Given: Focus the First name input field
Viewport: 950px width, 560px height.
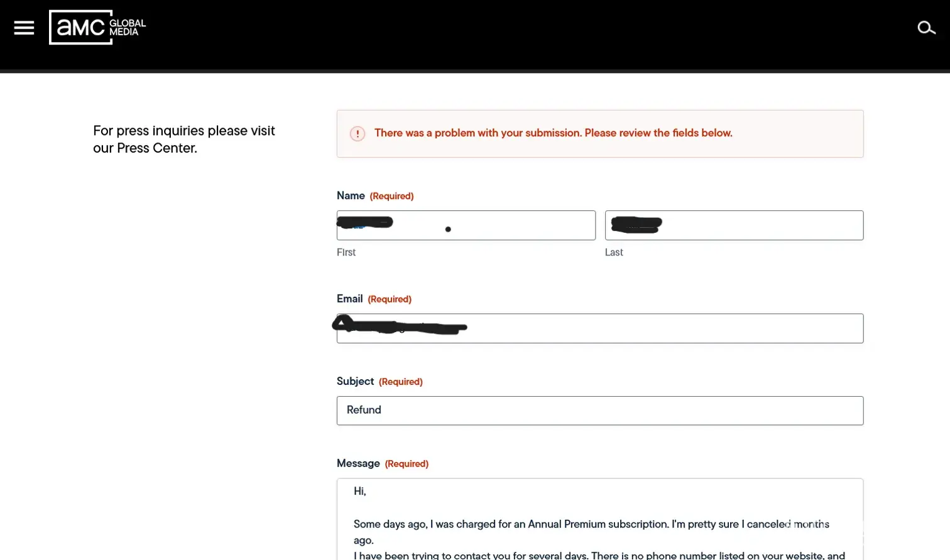Looking at the screenshot, I should [466, 225].
